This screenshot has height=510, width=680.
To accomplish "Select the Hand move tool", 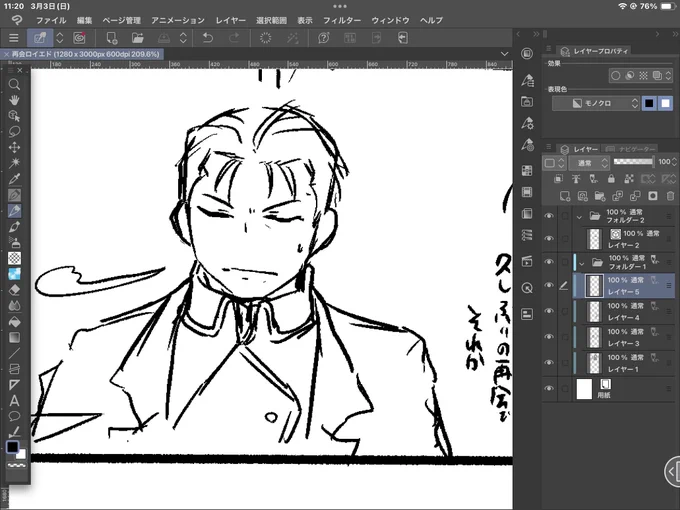I will [14, 100].
